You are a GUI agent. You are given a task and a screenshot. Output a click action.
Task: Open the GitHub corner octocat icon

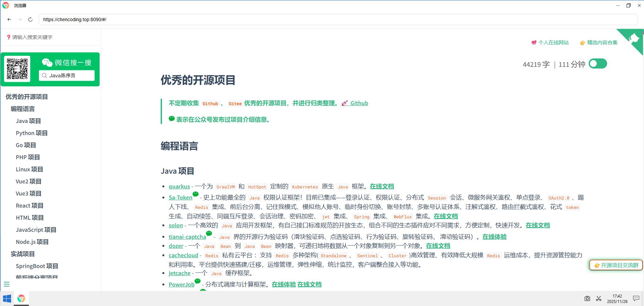coord(633,39)
